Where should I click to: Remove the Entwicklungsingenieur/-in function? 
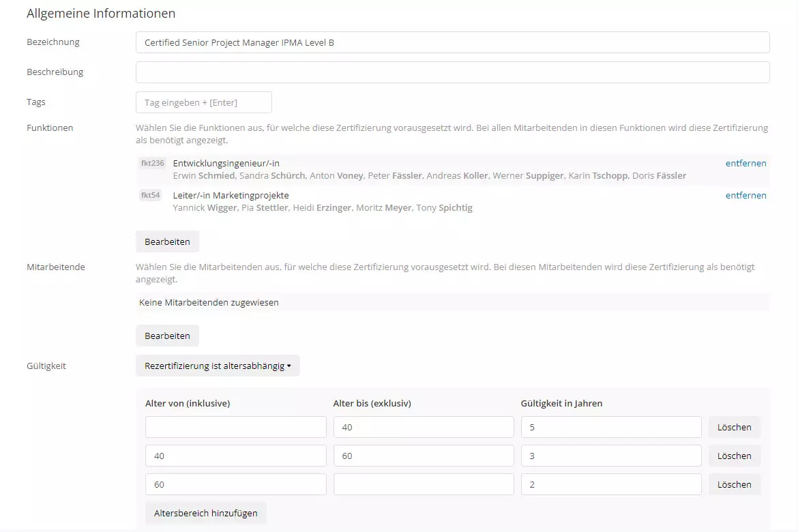[x=745, y=164]
